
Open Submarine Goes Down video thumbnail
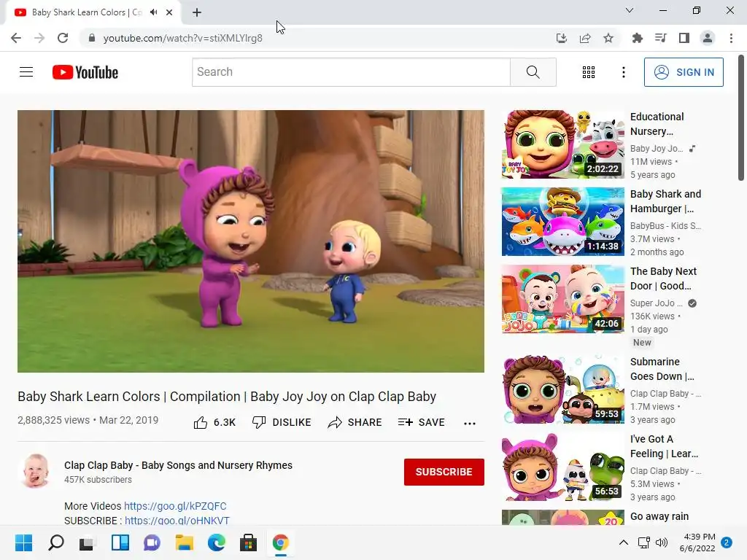(562, 389)
